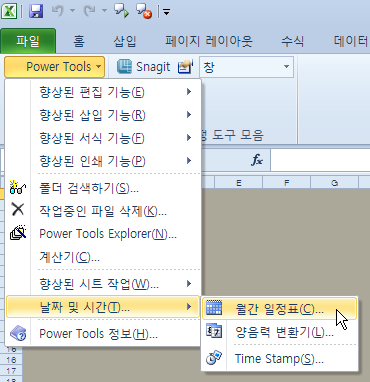Switch to the 삽입 tab
The height and width of the screenshot is (382, 370).
click(125, 41)
